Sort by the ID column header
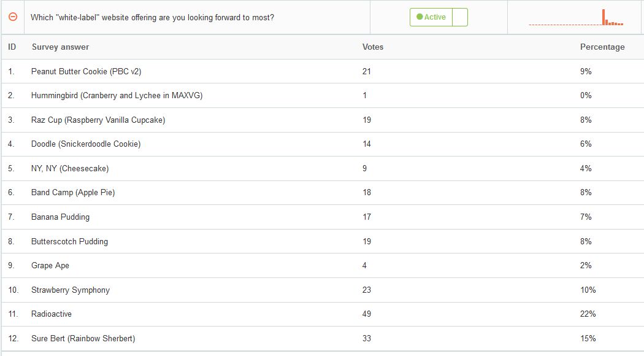This screenshot has height=356, width=644. [x=12, y=47]
